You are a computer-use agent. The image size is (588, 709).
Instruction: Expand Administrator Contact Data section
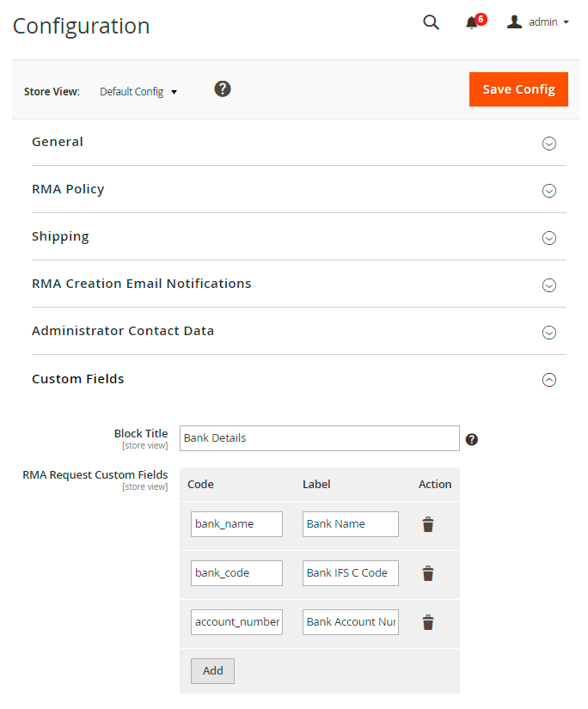click(549, 333)
